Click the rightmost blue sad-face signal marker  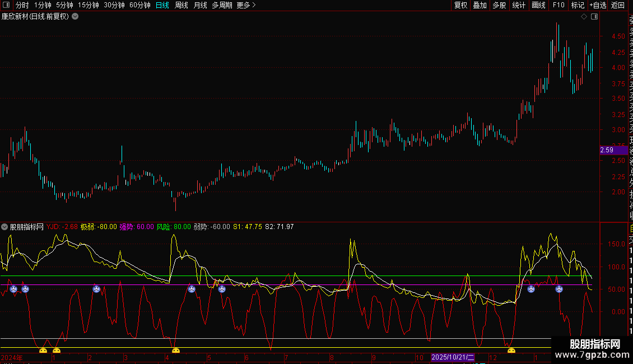(x=559, y=289)
